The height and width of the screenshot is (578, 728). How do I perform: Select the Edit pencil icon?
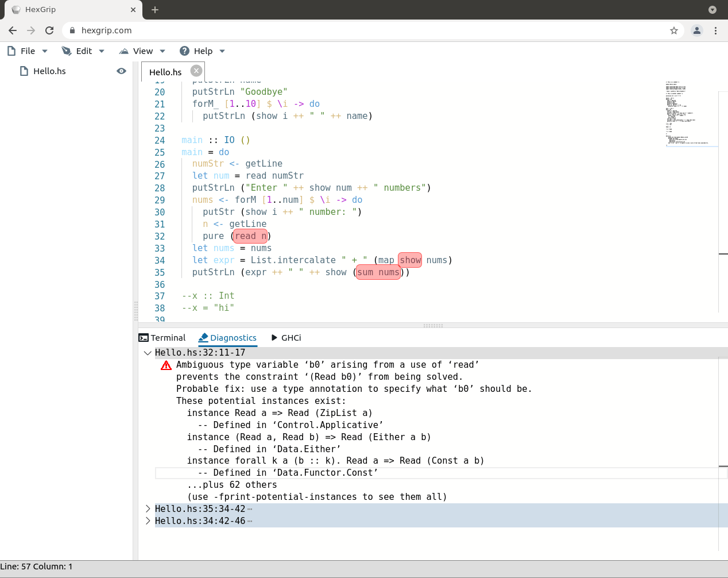point(67,51)
